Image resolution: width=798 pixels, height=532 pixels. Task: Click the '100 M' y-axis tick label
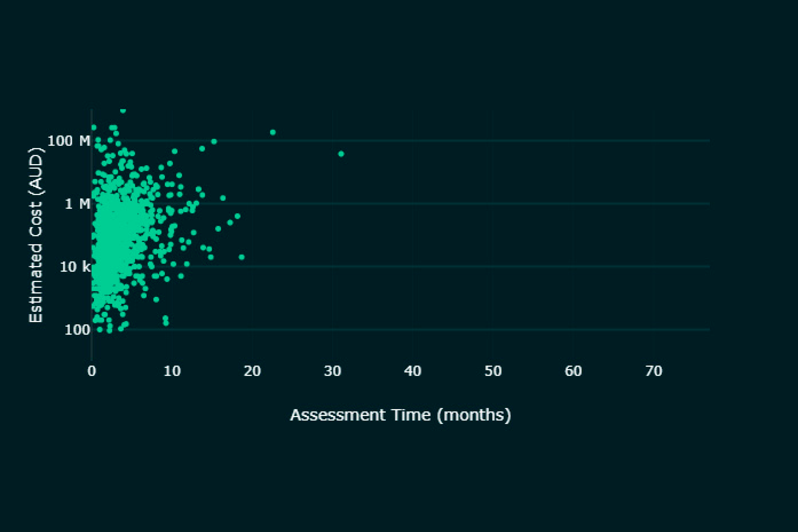pyautogui.click(x=69, y=141)
